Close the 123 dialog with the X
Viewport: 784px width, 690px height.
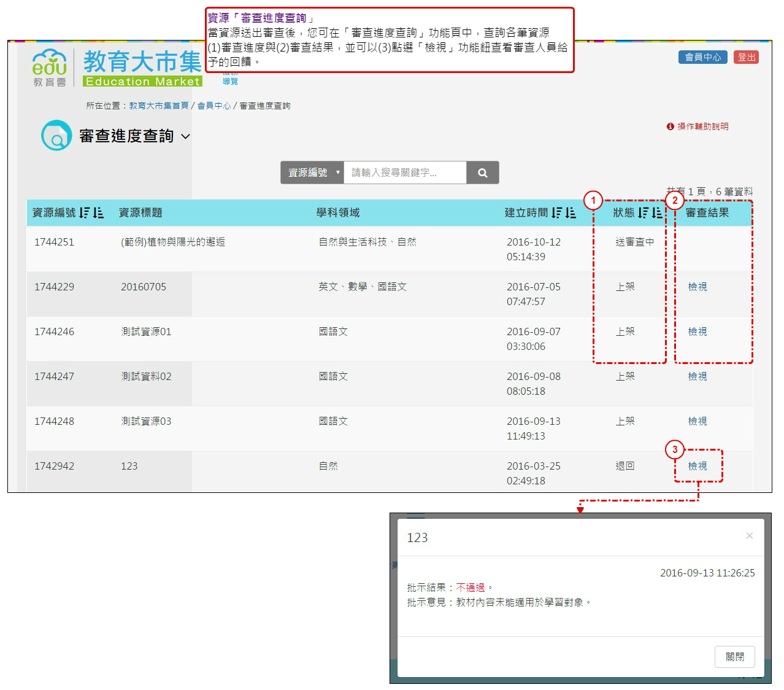(749, 536)
